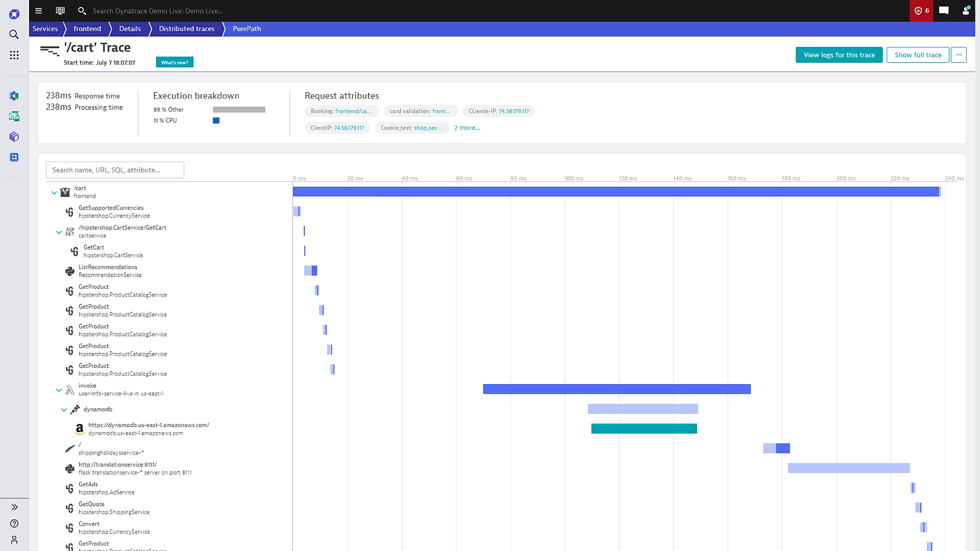
Task: Open the CLiente-IP attribute chip
Action: point(499,111)
